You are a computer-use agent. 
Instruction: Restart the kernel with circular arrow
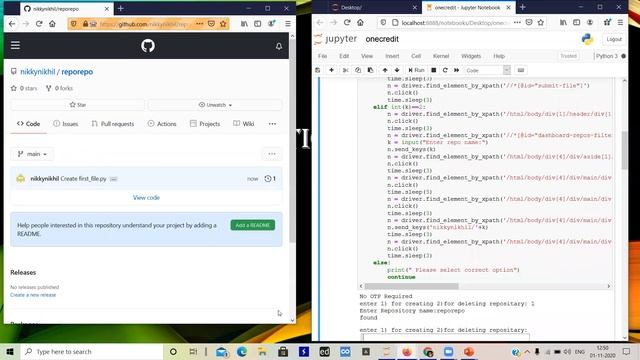pos(445,70)
